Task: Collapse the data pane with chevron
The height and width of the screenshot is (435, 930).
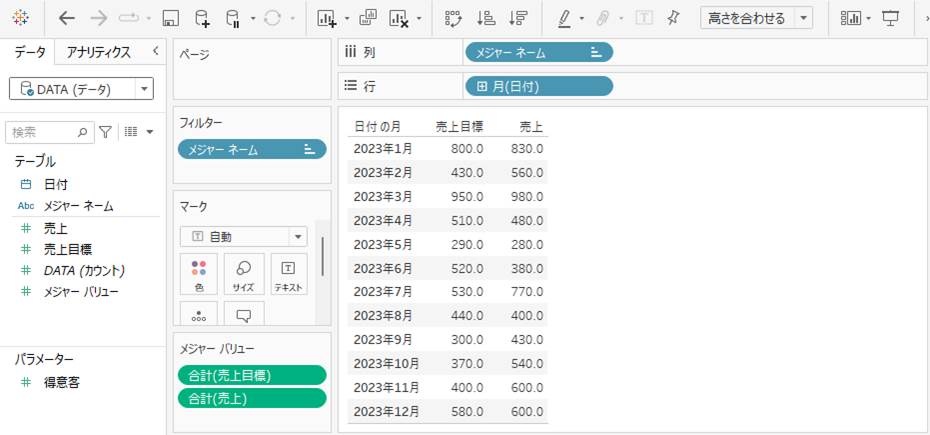Action: pos(155,51)
